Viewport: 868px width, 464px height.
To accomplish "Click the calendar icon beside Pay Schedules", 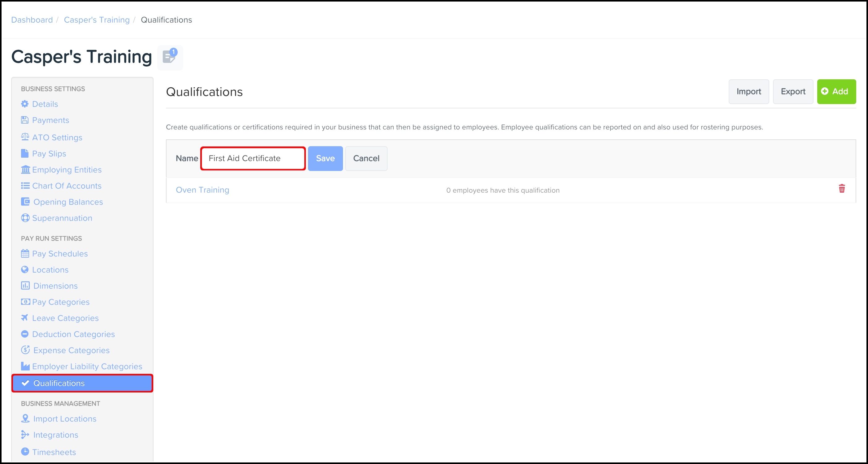I will [25, 253].
